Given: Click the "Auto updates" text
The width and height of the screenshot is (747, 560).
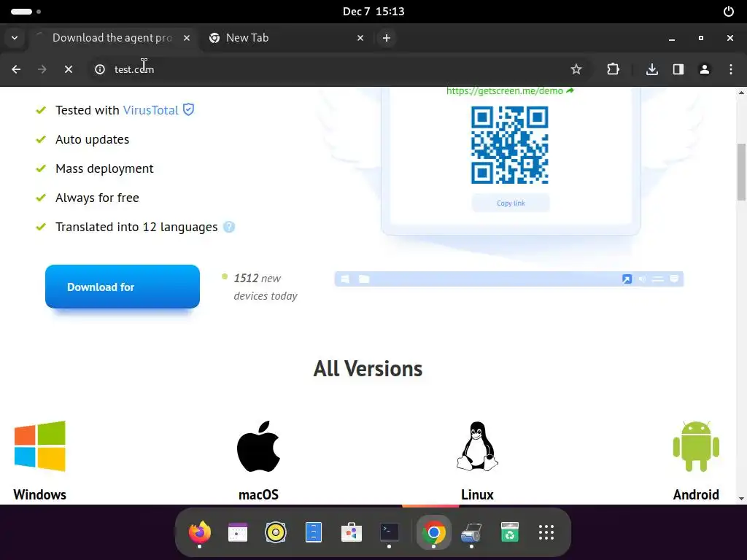Looking at the screenshot, I should tap(93, 139).
